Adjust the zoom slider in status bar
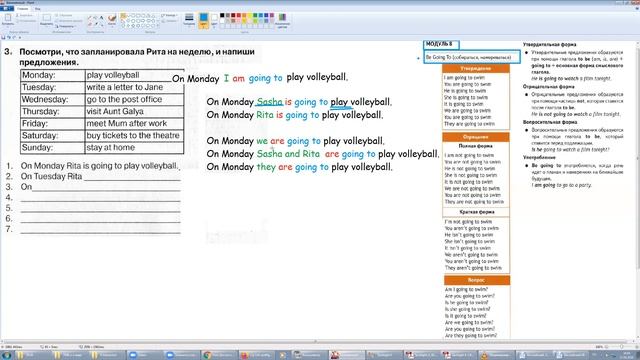Image resolution: width=640 pixels, height=360 pixels. pos(621,347)
